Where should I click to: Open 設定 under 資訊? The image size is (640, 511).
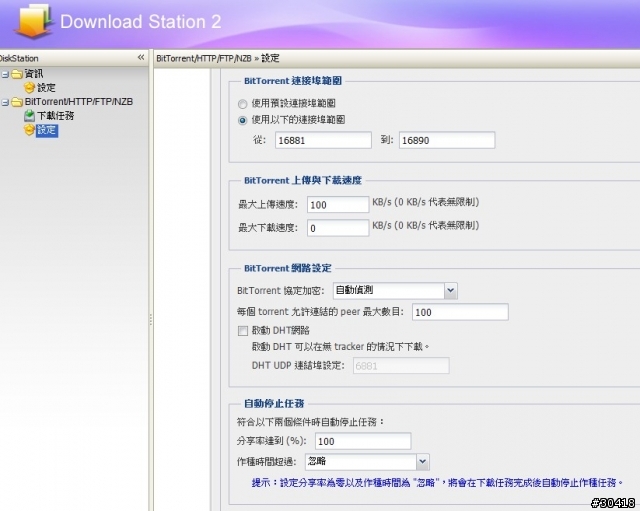click(46, 88)
